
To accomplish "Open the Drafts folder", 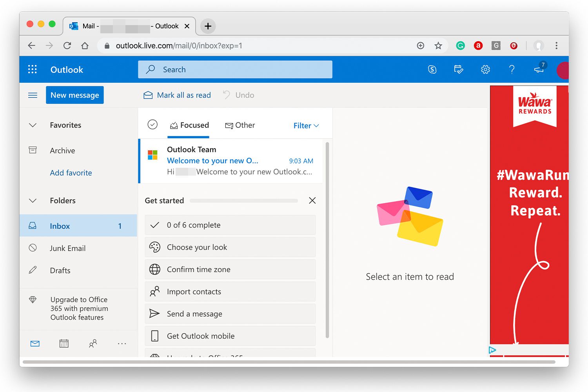I will (78, 270).
